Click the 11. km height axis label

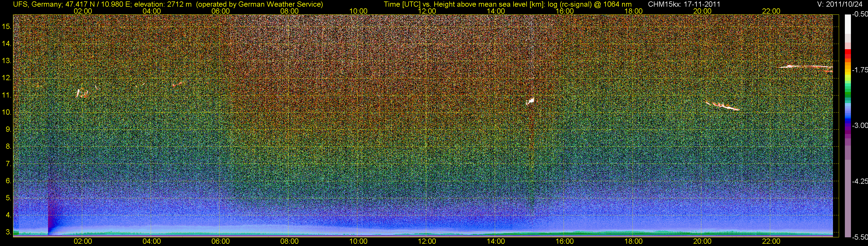click(7, 96)
